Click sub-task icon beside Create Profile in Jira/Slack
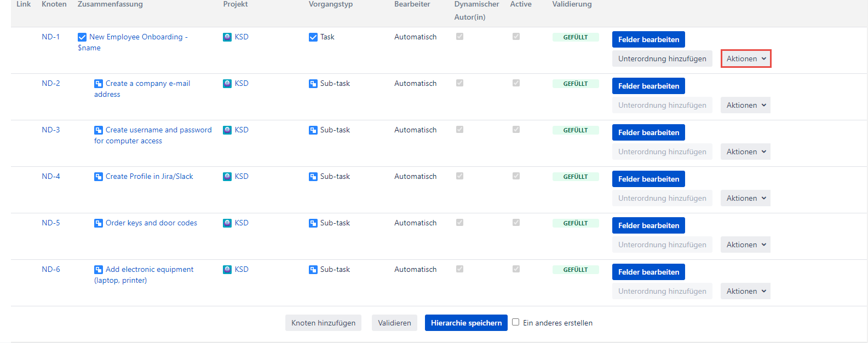 point(99,177)
